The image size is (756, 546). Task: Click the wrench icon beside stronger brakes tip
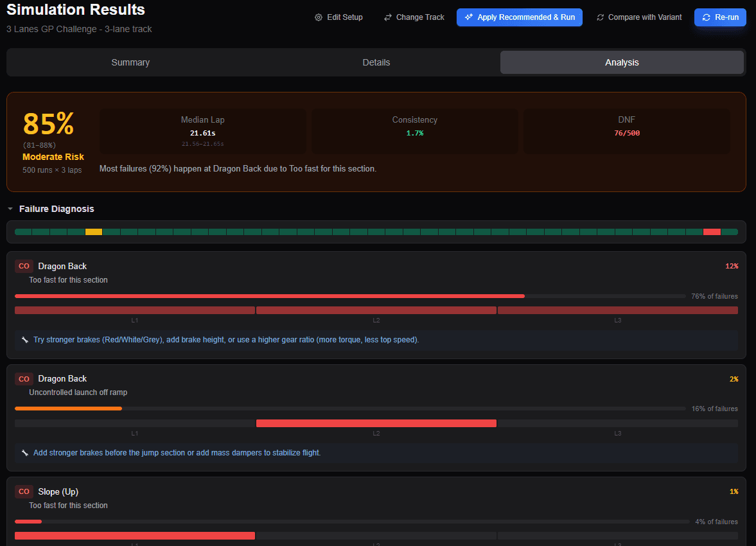(x=24, y=340)
